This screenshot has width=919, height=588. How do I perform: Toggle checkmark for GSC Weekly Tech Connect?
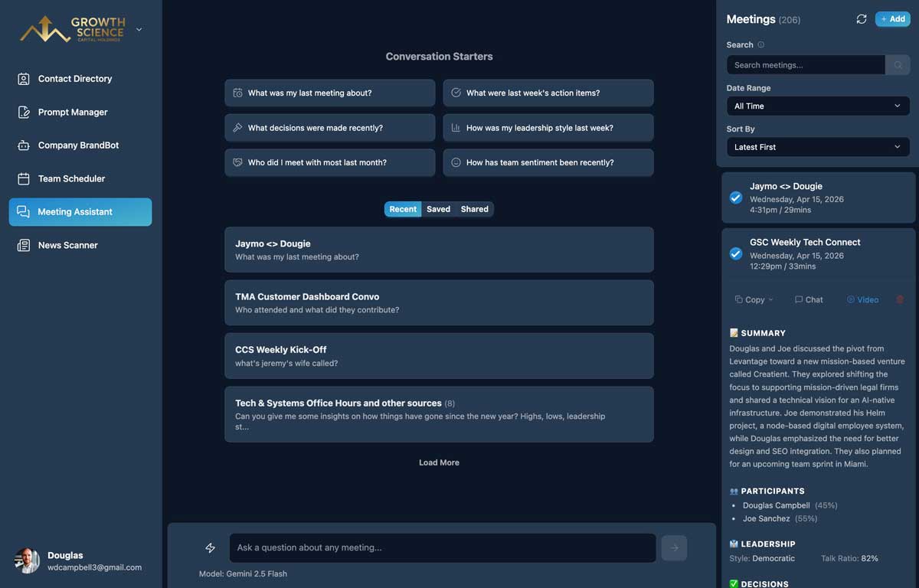coord(736,253)
